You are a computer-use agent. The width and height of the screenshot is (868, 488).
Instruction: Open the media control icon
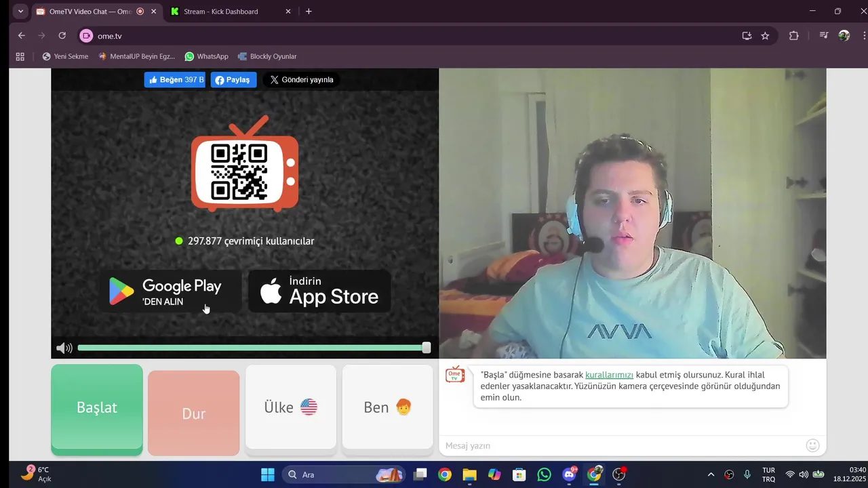(824, 36)
